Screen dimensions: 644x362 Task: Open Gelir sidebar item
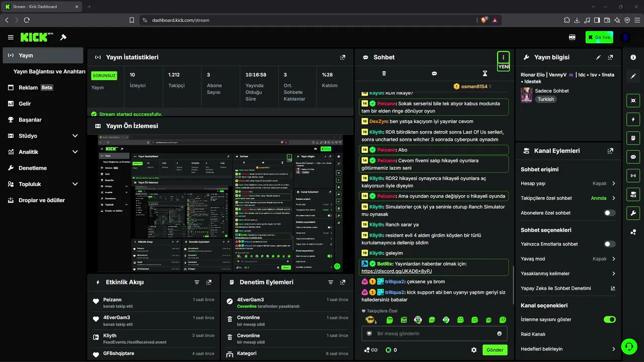[43, 104]
